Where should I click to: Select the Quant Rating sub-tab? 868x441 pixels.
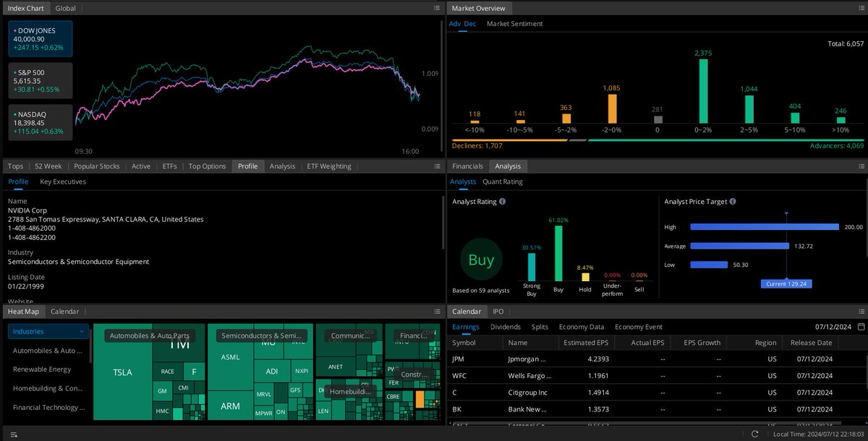503,181
